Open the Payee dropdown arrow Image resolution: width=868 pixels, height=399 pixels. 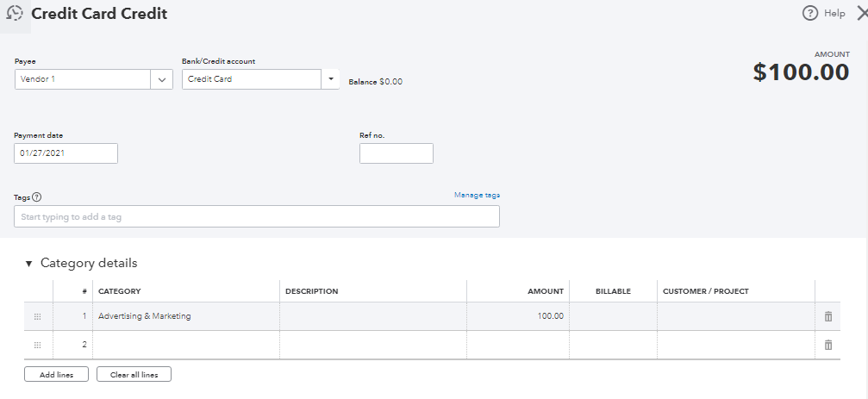point(162,79)
